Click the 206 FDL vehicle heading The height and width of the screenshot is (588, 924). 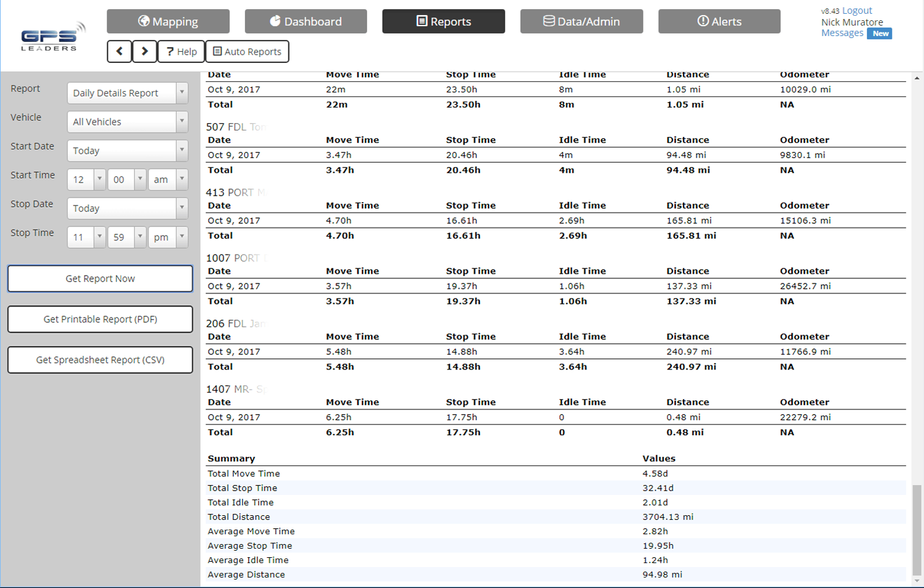236,324
